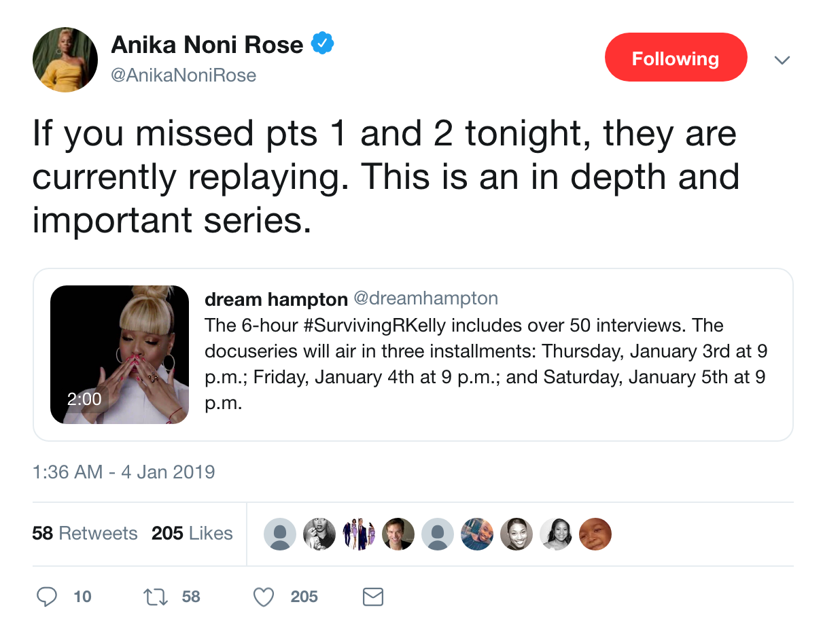
Task: Expand tweet options chevron menu
Action: pyautogui.click(x=782, y=60)
